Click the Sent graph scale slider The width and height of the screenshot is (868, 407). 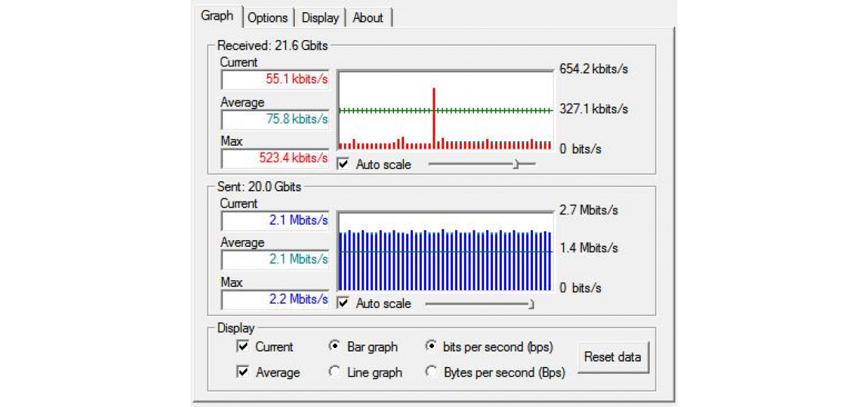[x=479, y=304]
